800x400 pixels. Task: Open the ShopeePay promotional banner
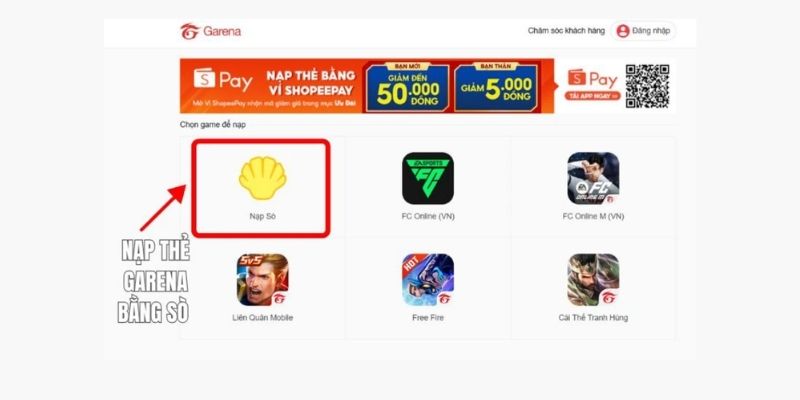tap(428, 86)
